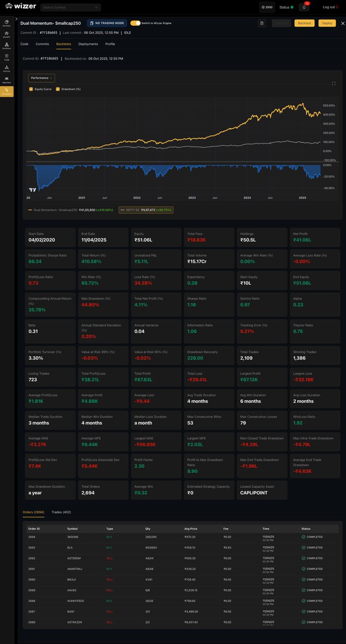Open the Profile tab
The image size is (346, 644).
(110, 44)
